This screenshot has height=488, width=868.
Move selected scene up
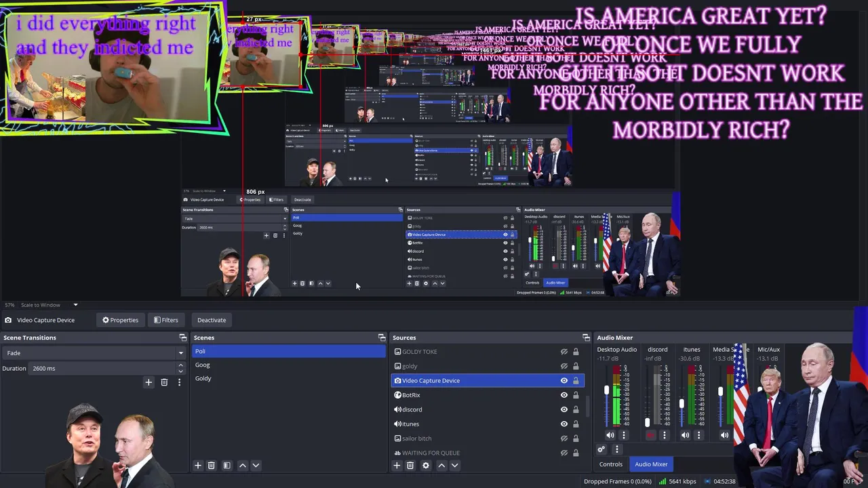[x=242, y=466]
